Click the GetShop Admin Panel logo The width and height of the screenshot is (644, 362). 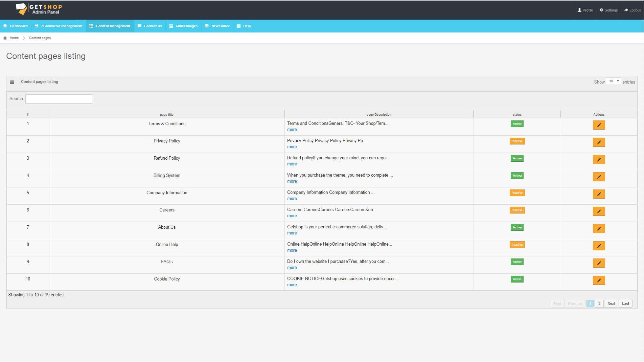tap(39, 9)
